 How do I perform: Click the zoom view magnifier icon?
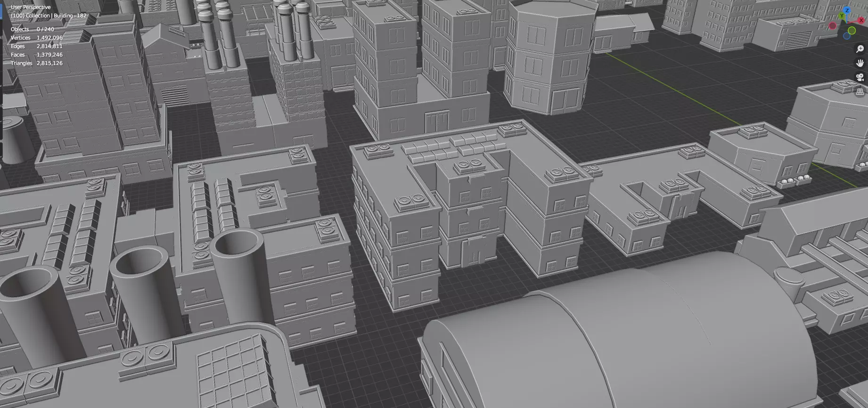(860, 49)
